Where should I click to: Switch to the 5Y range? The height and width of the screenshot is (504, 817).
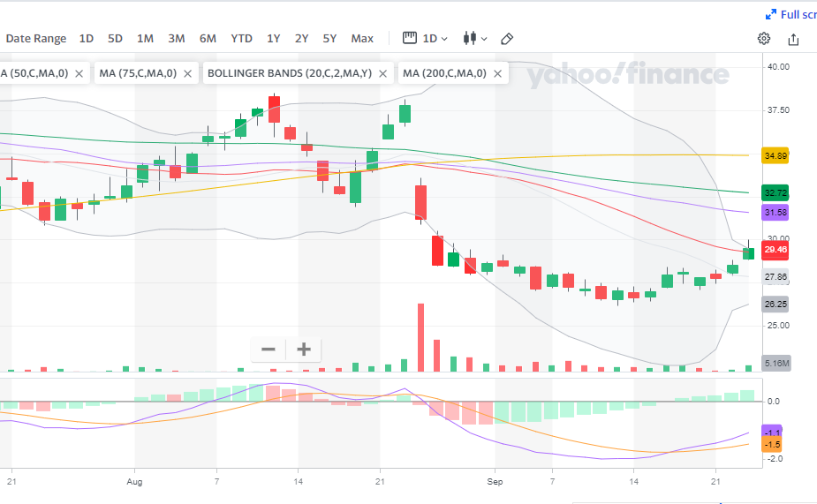coord(329,39)
